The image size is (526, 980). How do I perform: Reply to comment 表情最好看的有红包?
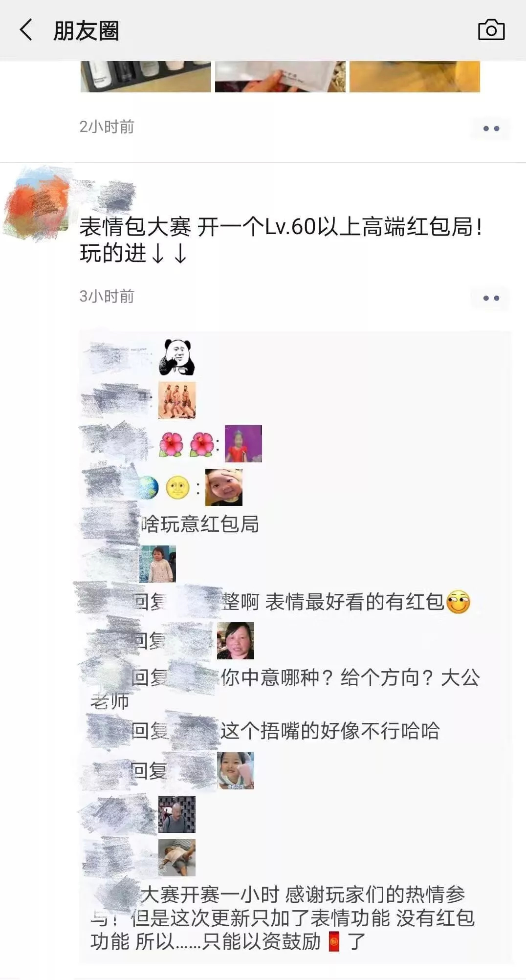click(x=354, y=602)
